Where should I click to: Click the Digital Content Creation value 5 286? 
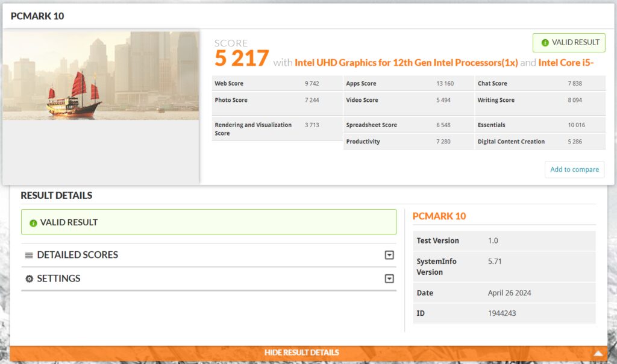click(x=575, y=141)
